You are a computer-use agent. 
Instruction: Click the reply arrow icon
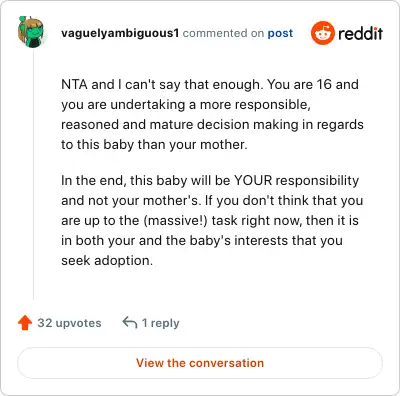click(130, 323)
